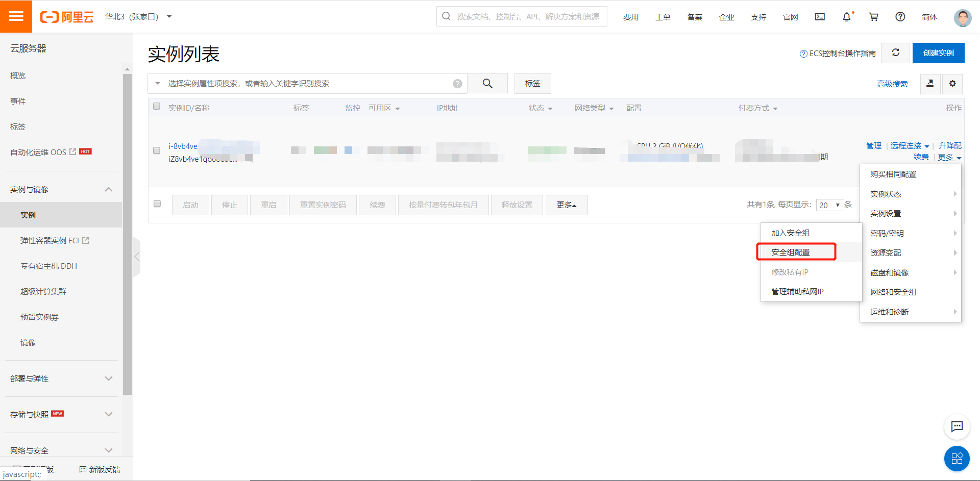Refresh the instance list
980x481 pixels.
coord(895,53)
